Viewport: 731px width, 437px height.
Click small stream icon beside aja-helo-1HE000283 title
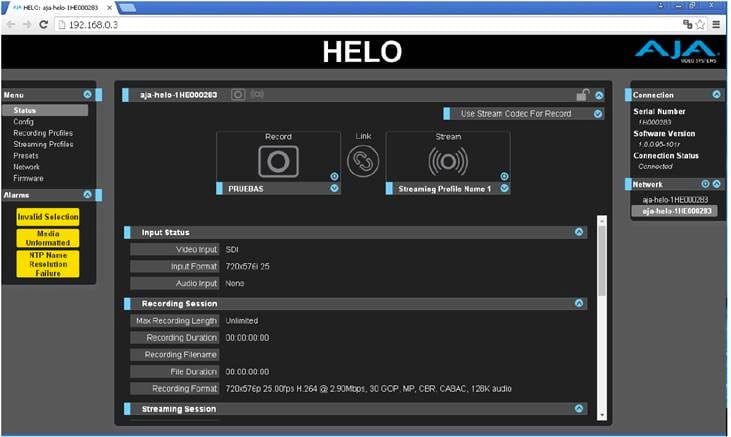coord(257,94)
